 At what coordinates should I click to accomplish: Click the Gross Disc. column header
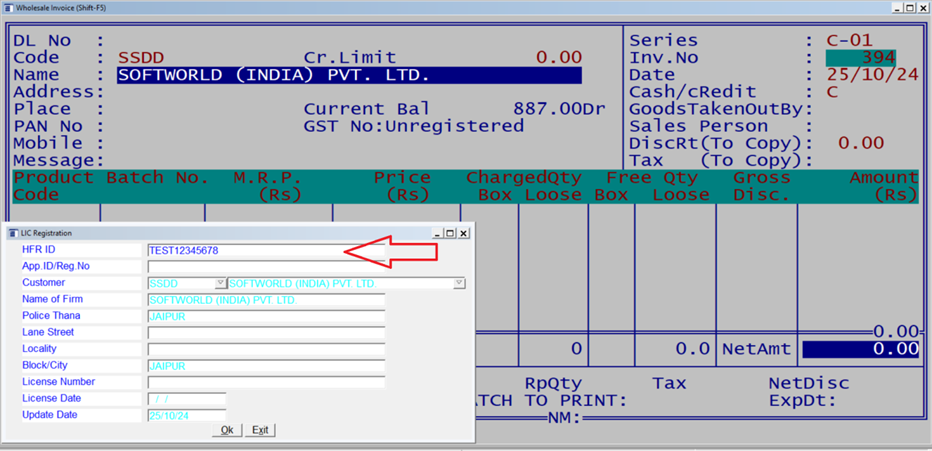(x=761, y=186)
